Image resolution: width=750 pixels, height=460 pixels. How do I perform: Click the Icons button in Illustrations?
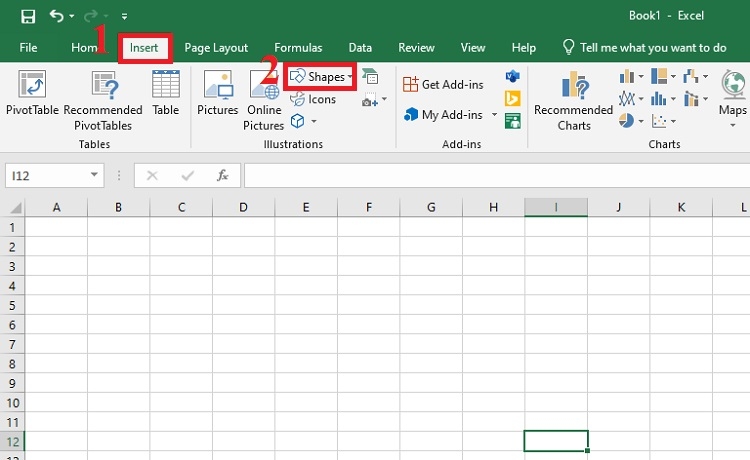pos(313,99)
